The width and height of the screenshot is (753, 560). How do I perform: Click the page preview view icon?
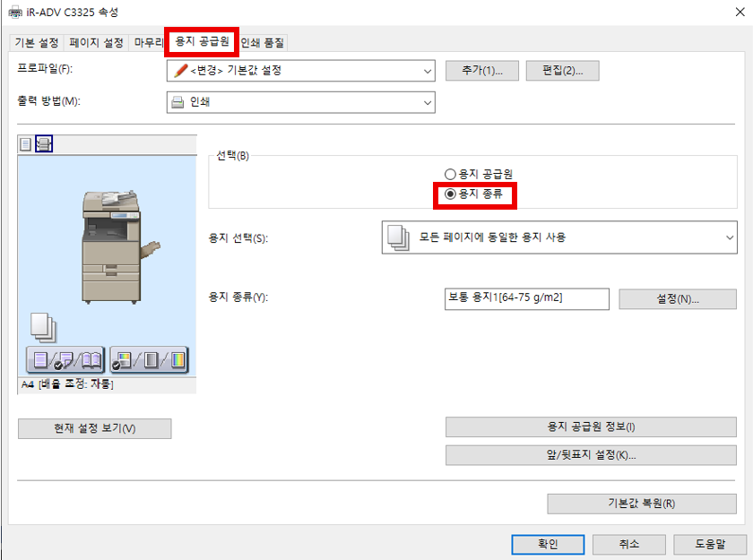[25, 143]
